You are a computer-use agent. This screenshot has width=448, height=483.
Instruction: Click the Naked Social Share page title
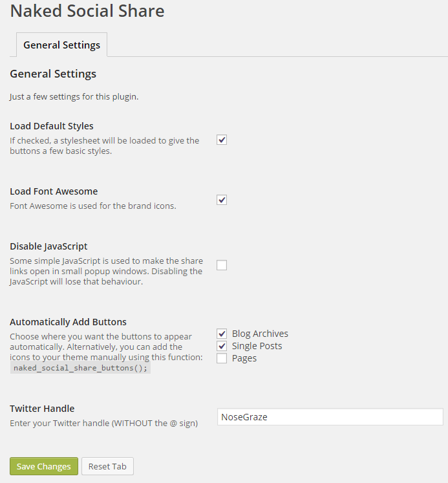(87, 11)
